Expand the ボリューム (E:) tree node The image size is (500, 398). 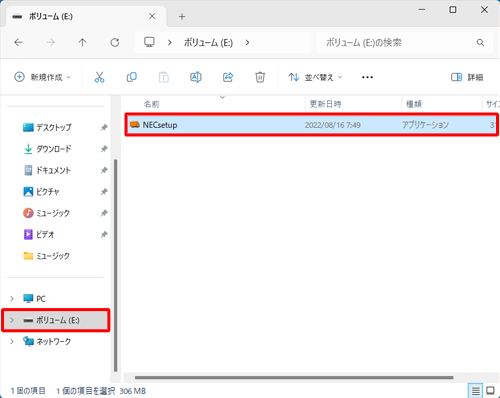point(12,320)
